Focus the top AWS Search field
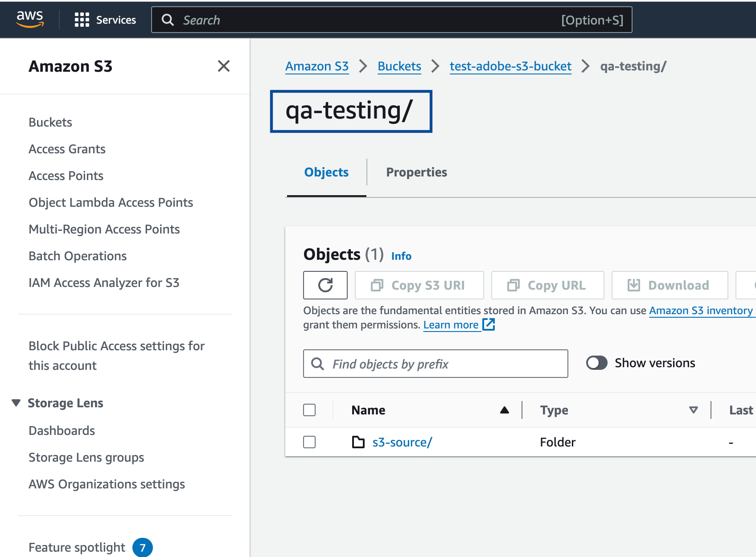756x557 pixels. click(392, 20)
